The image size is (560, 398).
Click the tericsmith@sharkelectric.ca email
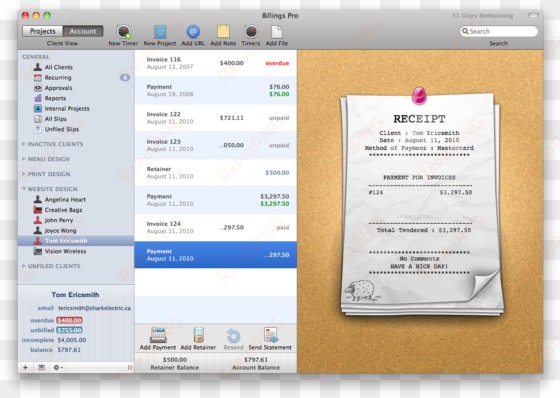point(95,308)
